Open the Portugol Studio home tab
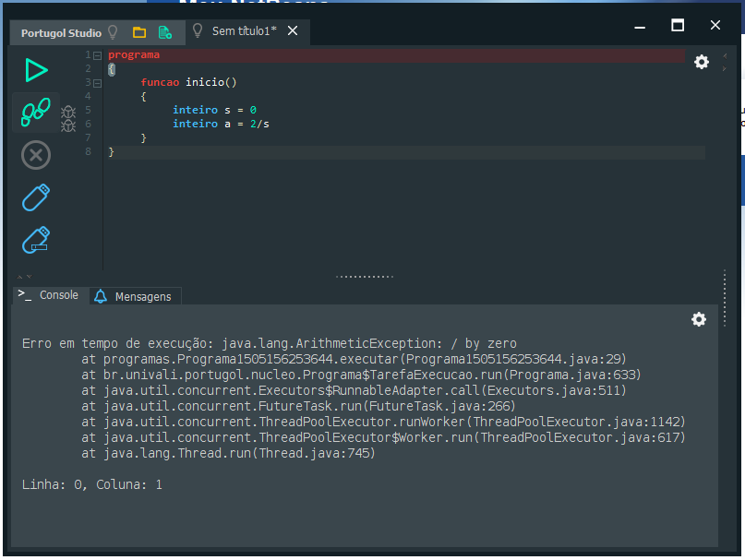745x560 pixels. (61, 33)
